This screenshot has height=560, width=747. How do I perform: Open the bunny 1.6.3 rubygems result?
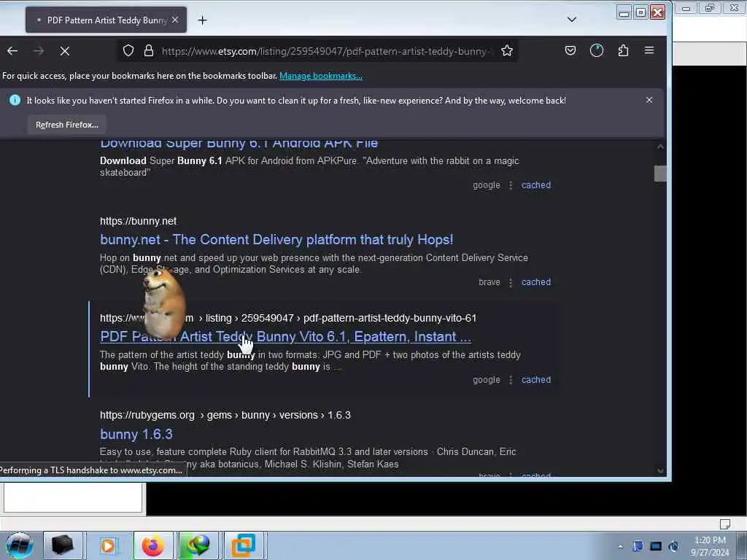(136, 435)
